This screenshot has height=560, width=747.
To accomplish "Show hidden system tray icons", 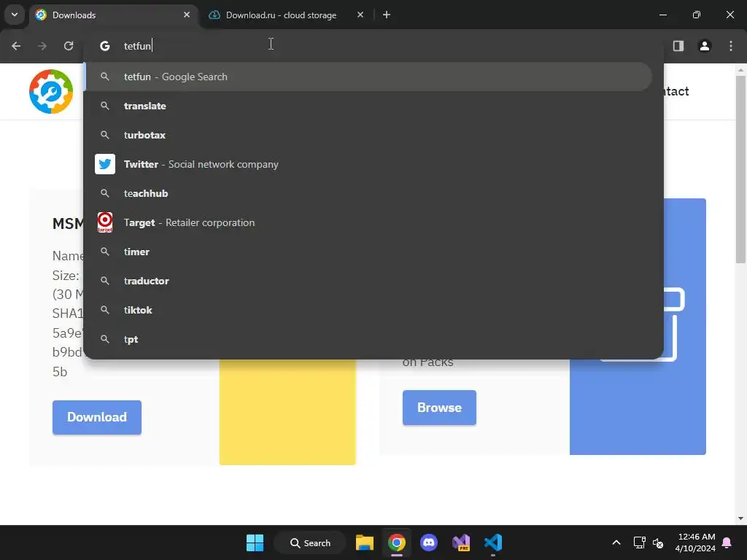I will (x=616, y=542).
